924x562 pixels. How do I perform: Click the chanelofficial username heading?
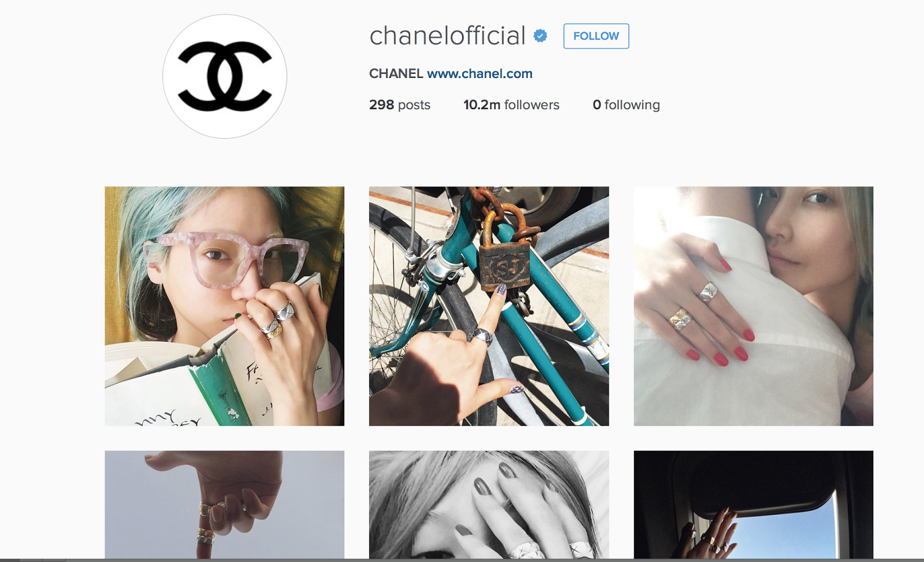[x=448, y=36]
